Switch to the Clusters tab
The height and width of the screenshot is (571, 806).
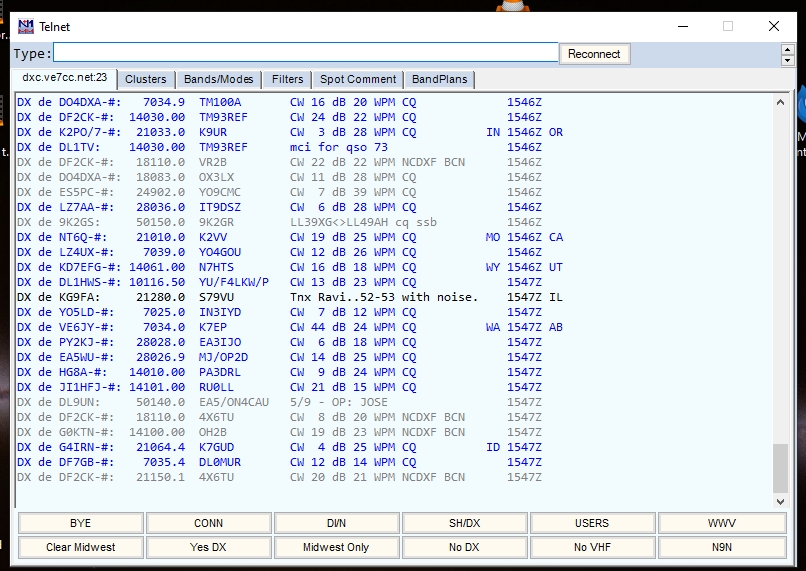click(146, 79)
